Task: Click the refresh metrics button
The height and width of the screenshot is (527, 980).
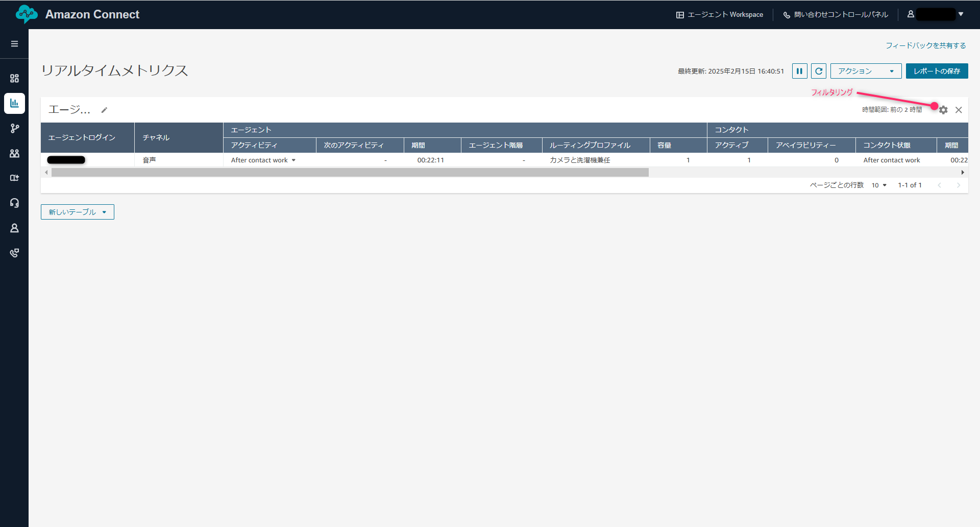Action: [819, 71]
